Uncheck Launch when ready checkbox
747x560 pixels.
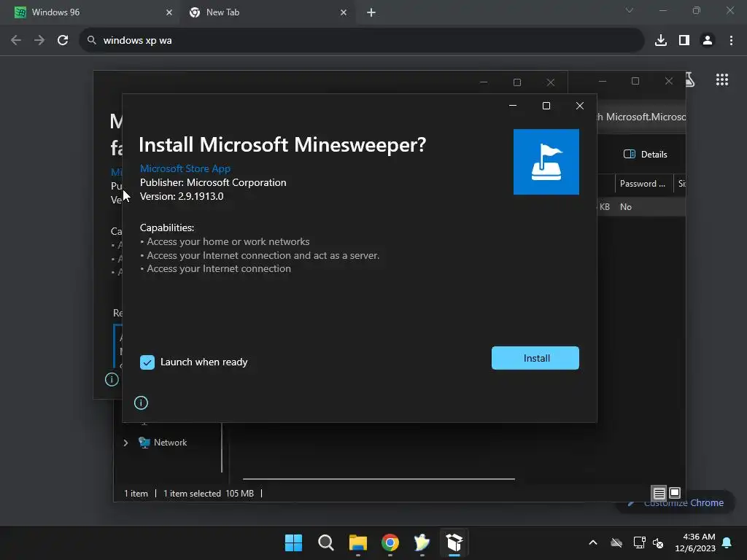pyautogui.click(x=147, y=362)
